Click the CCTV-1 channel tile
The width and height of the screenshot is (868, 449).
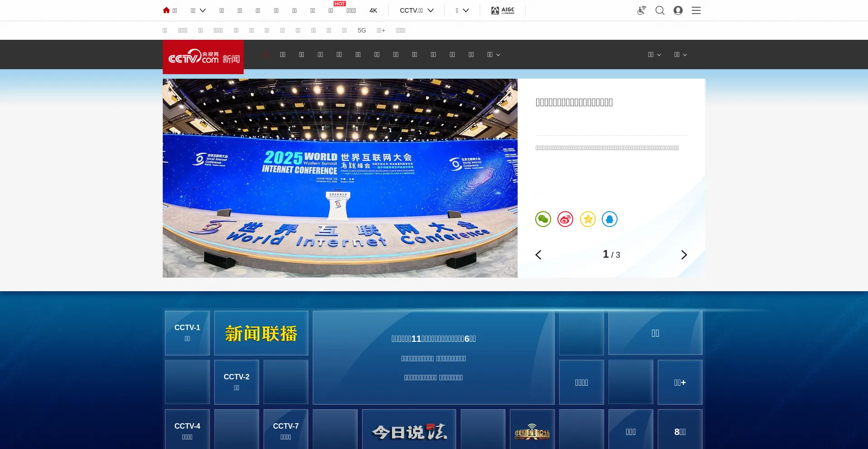[x=187, y=333]
